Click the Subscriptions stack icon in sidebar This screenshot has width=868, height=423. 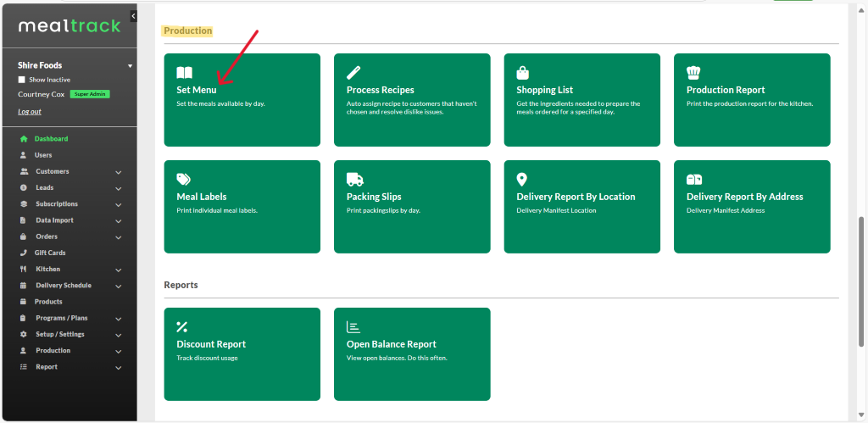[x=23, y=203]
